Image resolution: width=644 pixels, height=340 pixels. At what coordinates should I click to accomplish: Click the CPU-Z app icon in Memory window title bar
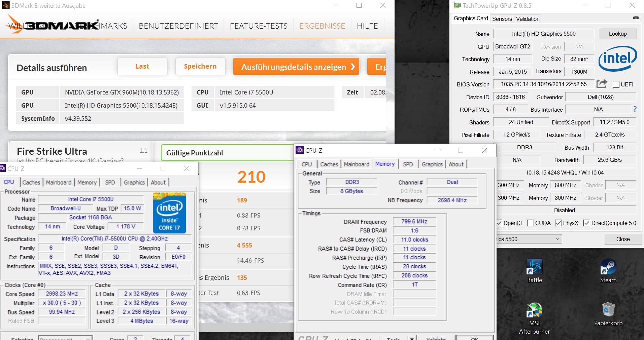(299, 150)
